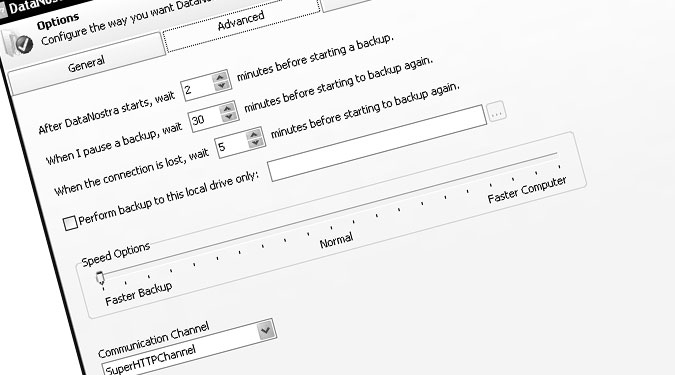
Task: Open the browse ellipsis button
Action: pos(496,112)
